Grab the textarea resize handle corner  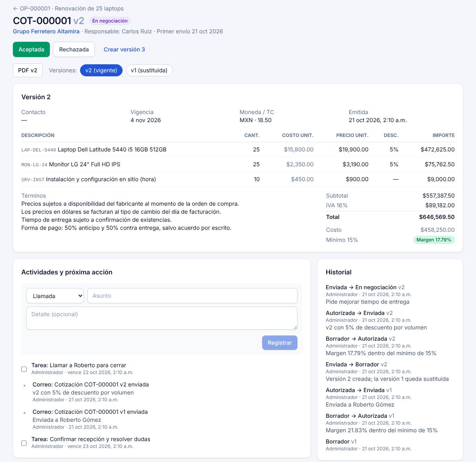pos(295,327)
